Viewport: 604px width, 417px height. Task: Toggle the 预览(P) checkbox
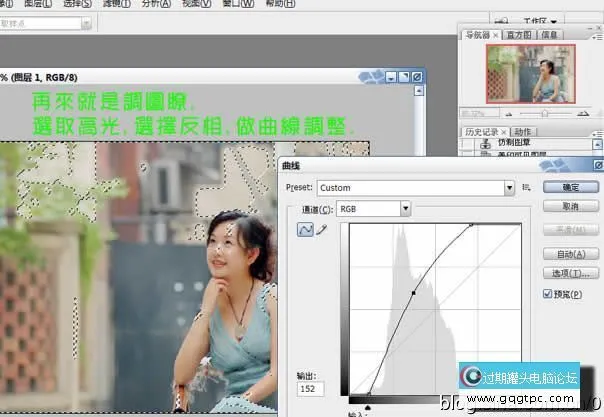(547, 294)
